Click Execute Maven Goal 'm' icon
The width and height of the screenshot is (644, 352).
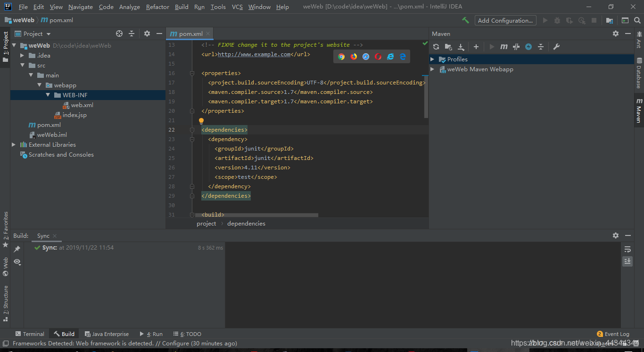[x=504, y=47]
